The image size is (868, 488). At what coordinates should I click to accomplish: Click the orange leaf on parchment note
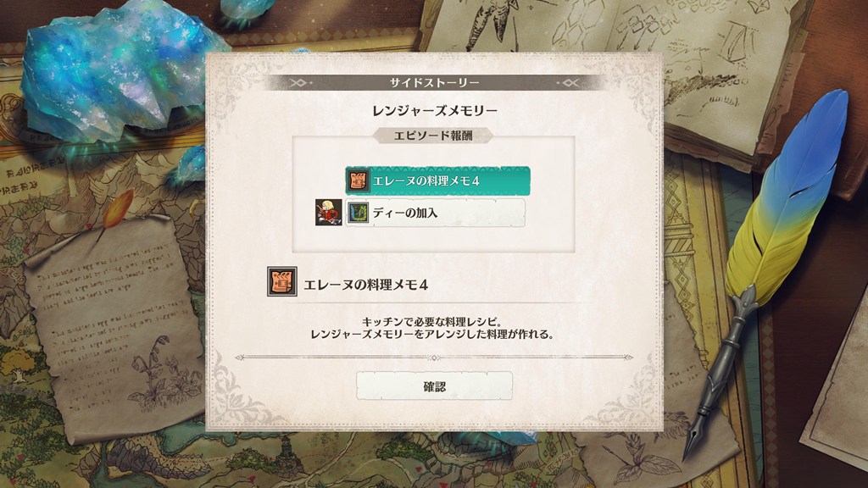[x=119, y=208]
